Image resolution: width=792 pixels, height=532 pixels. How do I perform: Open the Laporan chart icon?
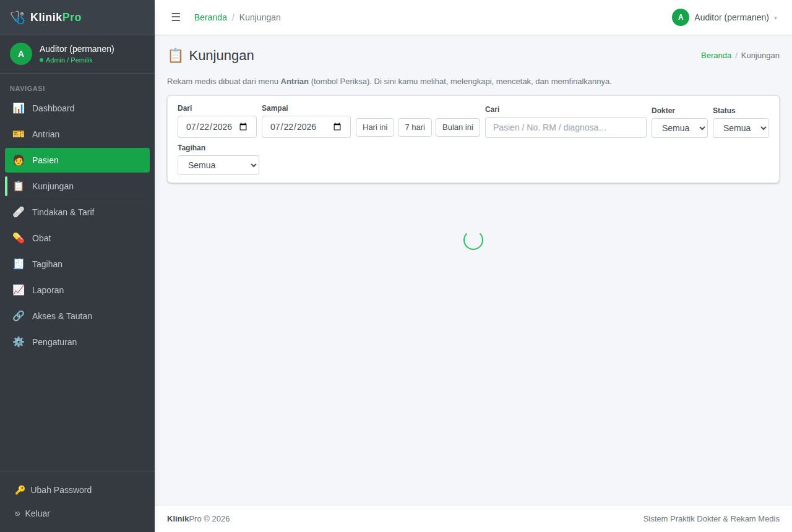(x=19, y=290)
